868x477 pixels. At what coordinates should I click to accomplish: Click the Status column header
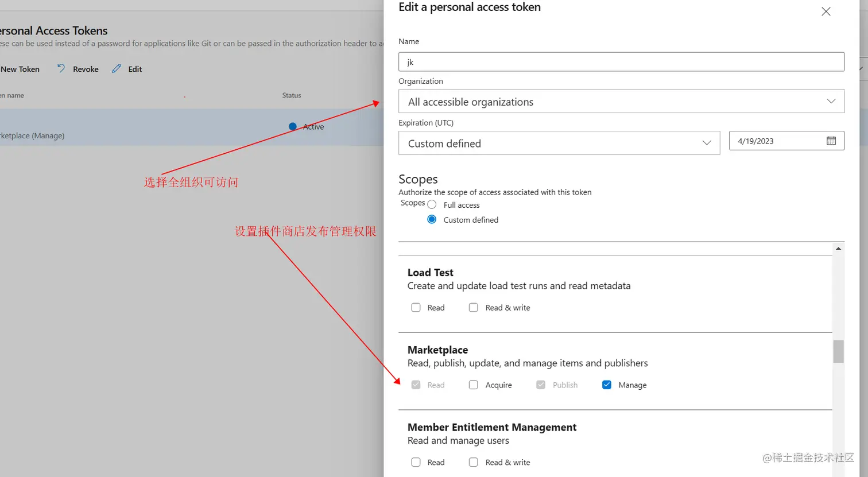click(x=292, y=95)
